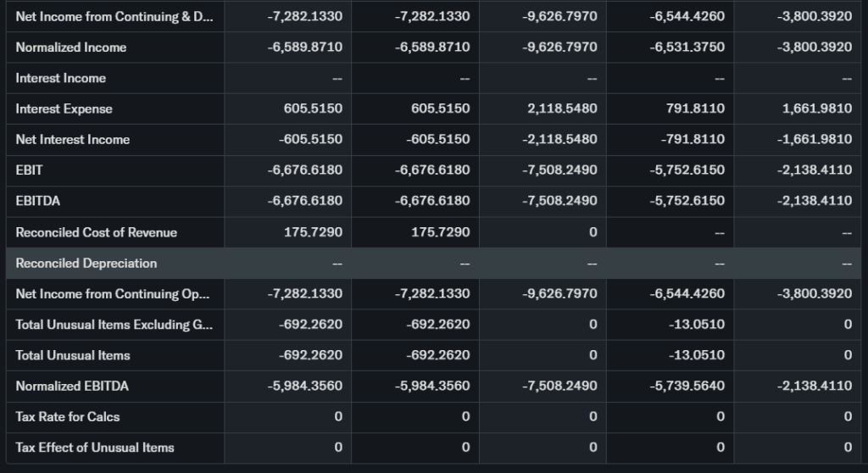Click the EBITDA row label
The width and height of the screenshot is (868, 473).
tap(38, 201)
